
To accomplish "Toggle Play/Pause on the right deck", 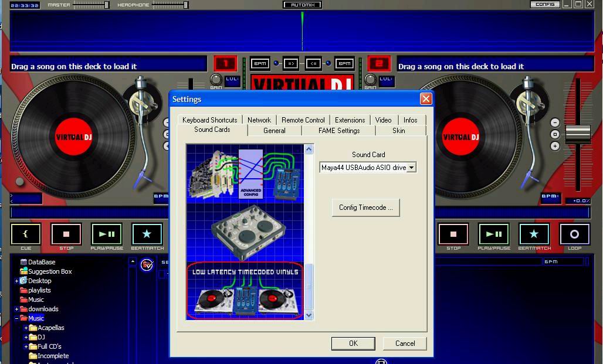I will coord(494,234).
